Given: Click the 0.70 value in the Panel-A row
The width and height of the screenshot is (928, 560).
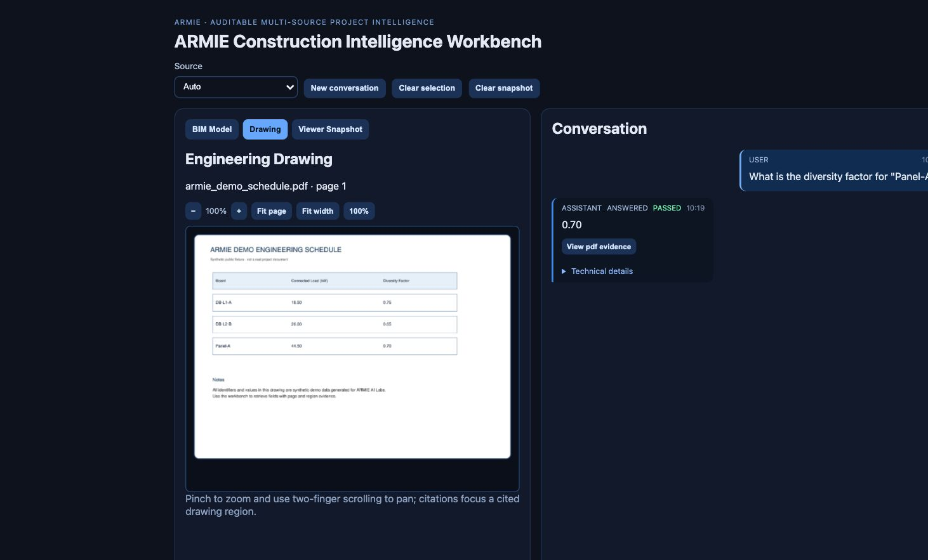Looking at the screenshot, I should click(387, 346).
